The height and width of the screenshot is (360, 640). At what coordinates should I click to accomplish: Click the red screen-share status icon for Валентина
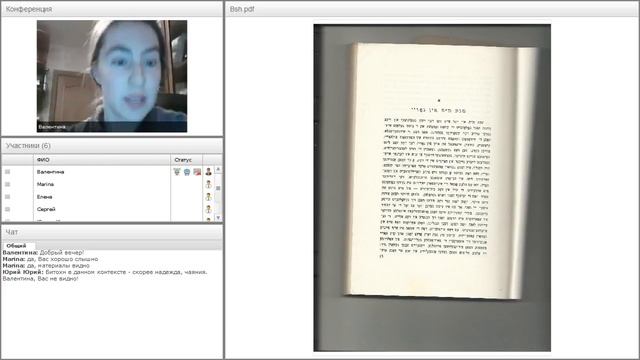tap(197, 172)
